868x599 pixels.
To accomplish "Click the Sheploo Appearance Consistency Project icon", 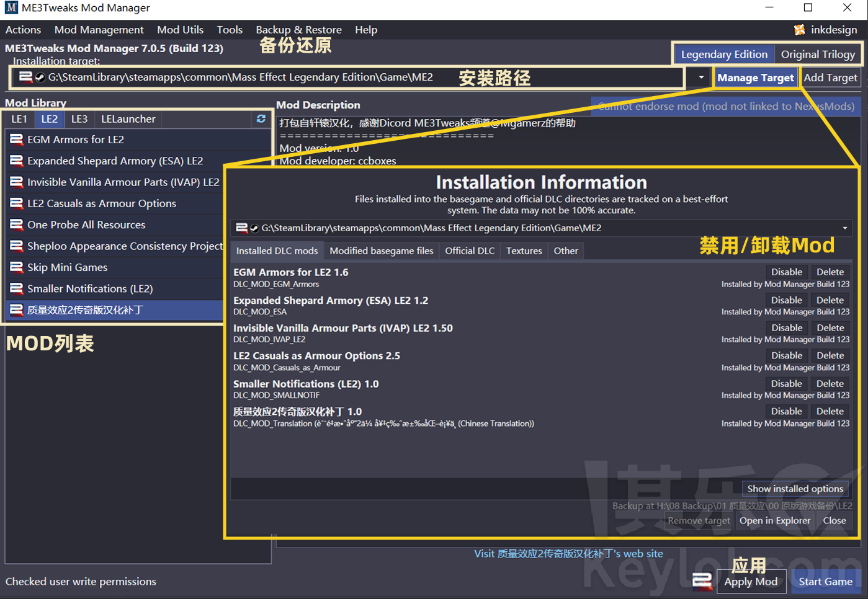I will (17, 246).
